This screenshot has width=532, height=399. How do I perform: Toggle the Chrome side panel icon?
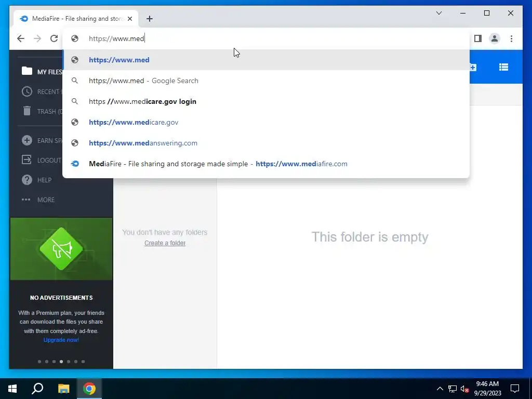click(x=478, y=38)
